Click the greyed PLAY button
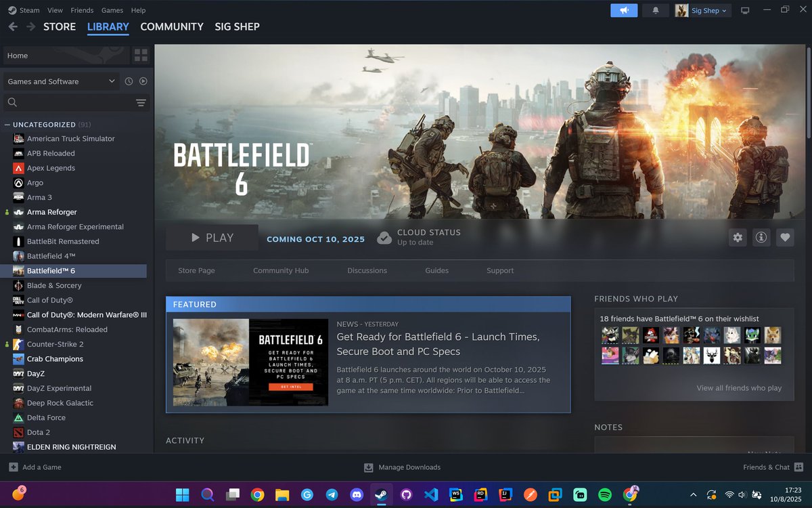The image size is (812, 508). click(212, 238)
